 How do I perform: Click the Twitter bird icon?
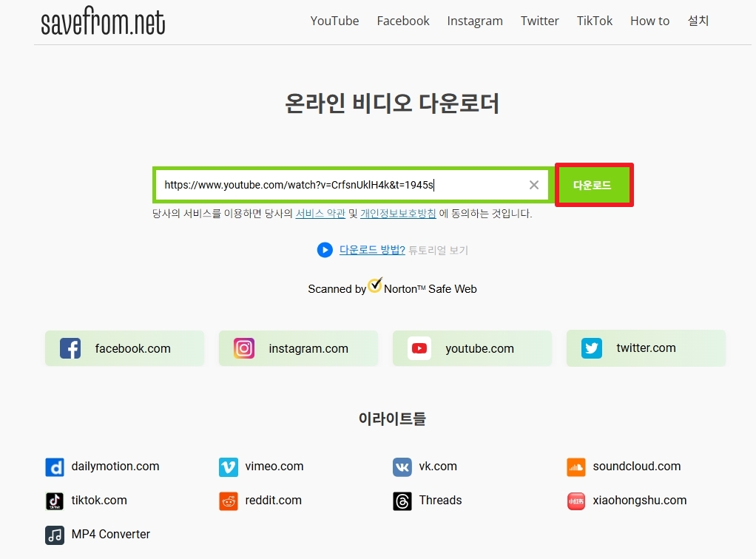[x=592, y=348]
